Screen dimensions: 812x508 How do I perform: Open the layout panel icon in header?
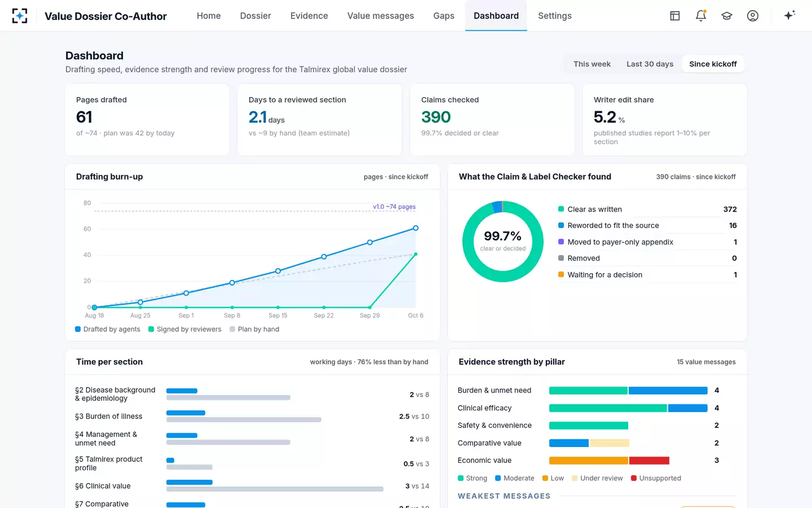pyautogui.click(x=675, y=16)
